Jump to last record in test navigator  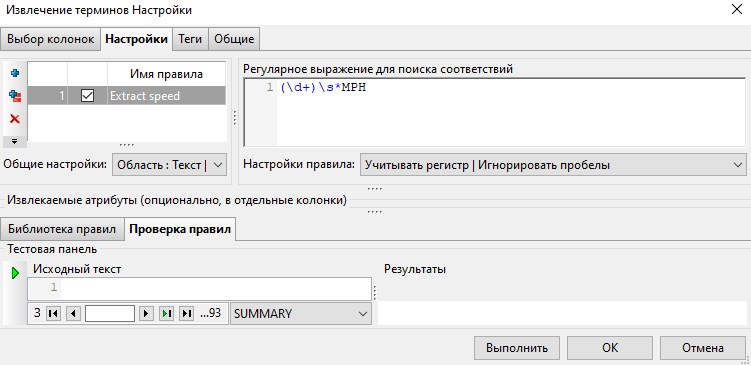pos(186,314)
